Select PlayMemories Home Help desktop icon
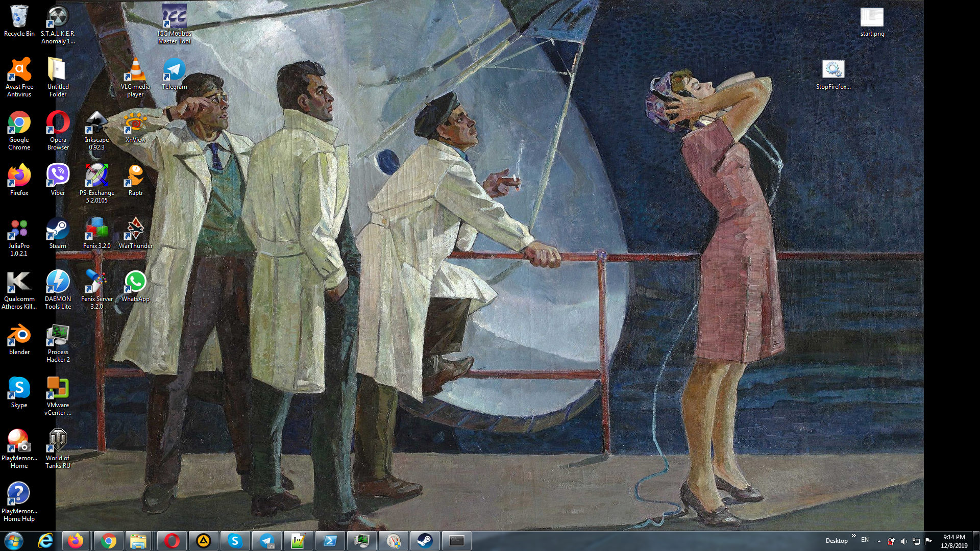This screenshot has height=551, width=980. pos(19,503)
